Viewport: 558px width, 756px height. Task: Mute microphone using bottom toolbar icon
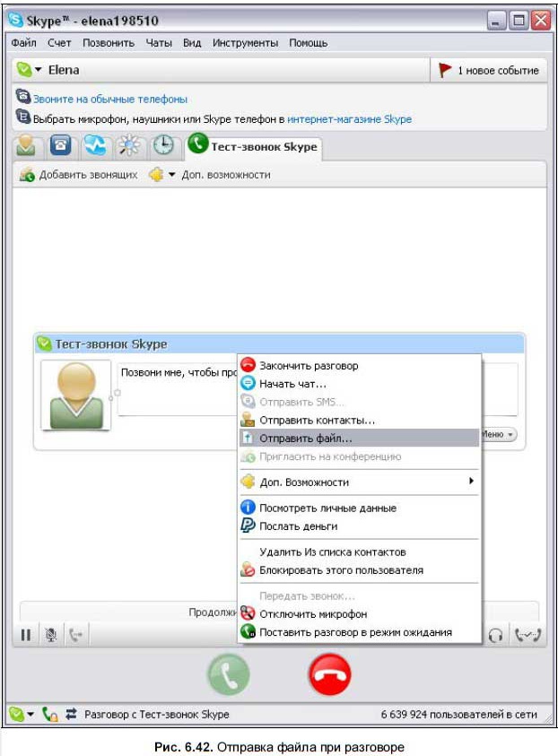coord(51,635)
